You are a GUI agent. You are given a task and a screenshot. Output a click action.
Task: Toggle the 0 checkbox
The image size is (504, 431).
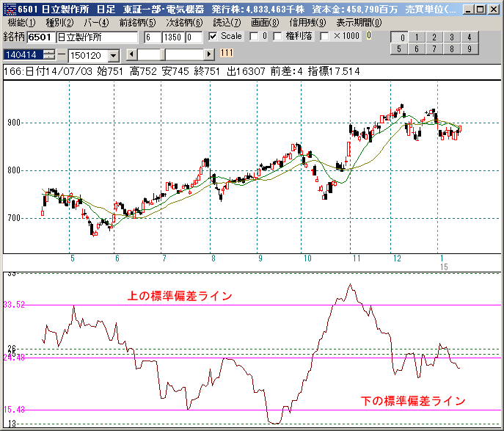pos(254,37)
